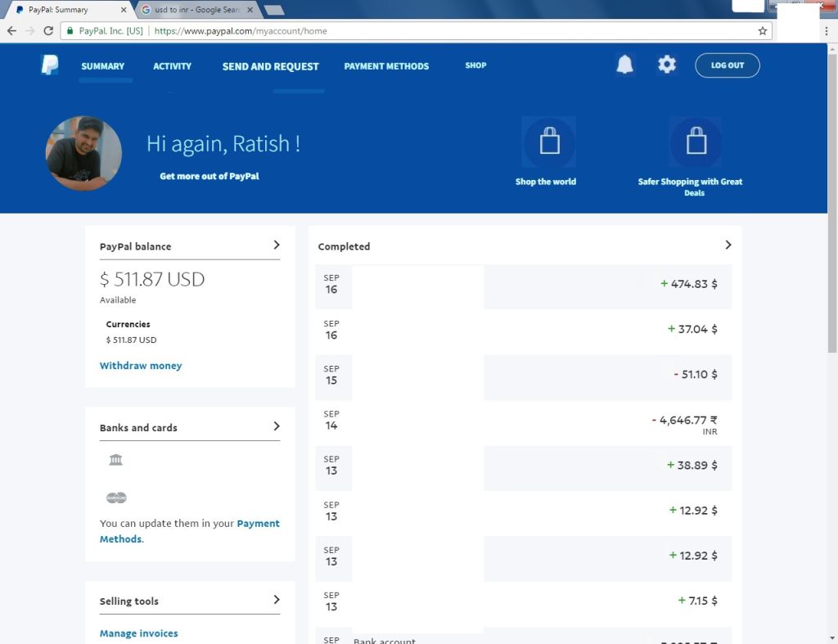The image size is (838, 644).
Task: Go to the Summary menu item
Action: coord(102,66)
